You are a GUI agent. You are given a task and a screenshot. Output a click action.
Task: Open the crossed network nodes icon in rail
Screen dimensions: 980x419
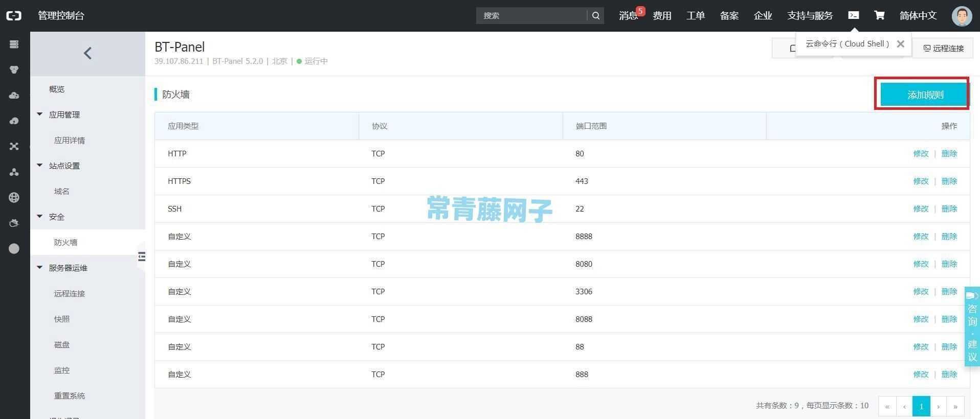pos(14,147)
